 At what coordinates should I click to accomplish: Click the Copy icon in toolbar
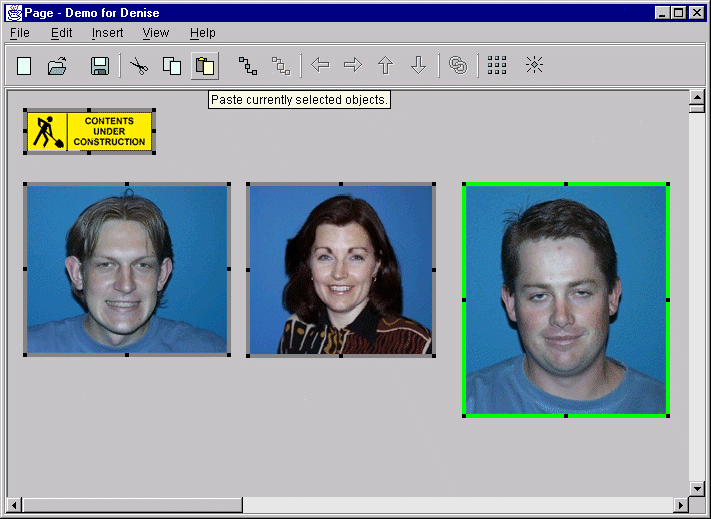pyautogui.click(x=172, y=66)
